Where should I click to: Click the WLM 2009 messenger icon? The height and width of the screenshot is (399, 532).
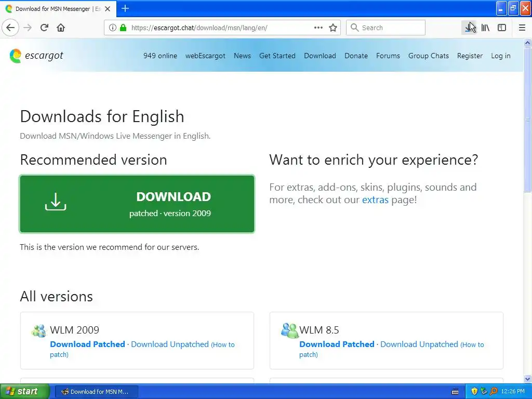[38, 330]
